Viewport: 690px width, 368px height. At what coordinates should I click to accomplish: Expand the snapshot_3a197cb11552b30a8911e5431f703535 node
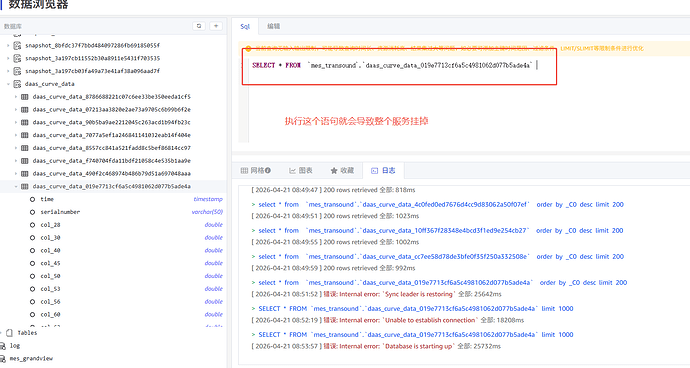[x=8, y=58]
